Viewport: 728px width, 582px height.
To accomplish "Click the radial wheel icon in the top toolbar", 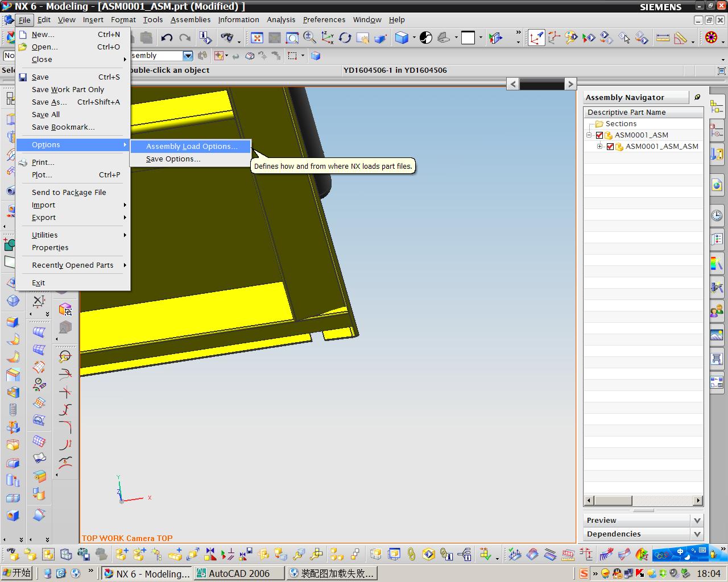I will 711,38.
